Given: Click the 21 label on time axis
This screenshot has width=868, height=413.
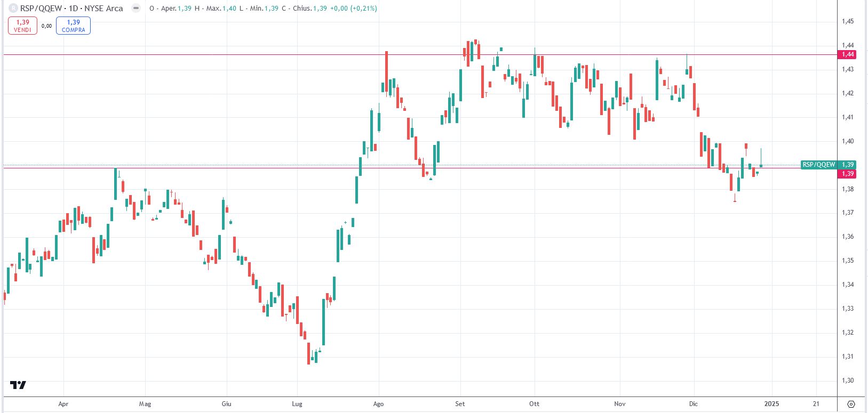Looking at the screenshot, I should [816, 404].
